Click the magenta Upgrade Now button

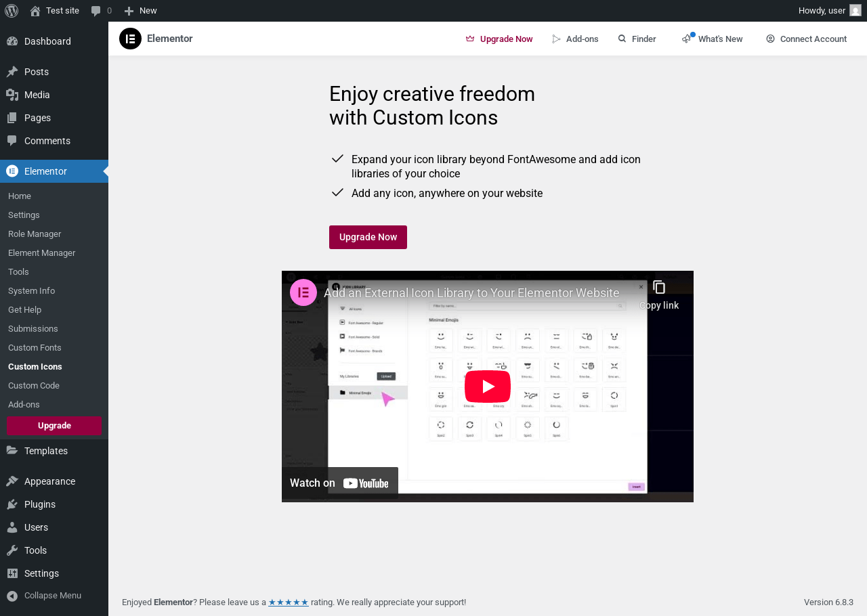[368, 237]
